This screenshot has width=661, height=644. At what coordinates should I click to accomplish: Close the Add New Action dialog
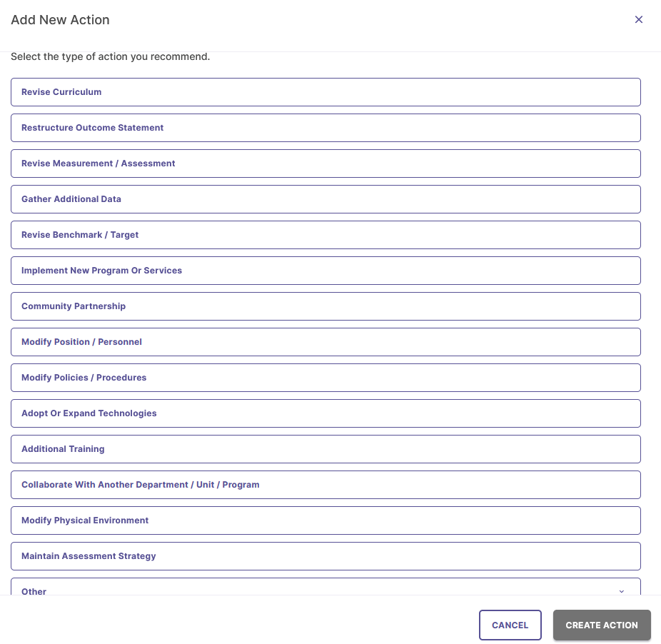(x=638, y=19)
